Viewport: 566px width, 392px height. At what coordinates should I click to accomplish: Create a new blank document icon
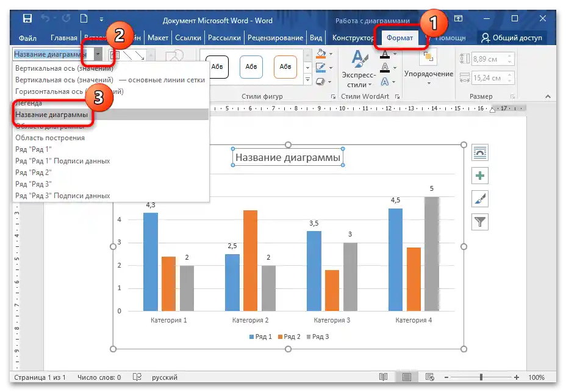tap(84, 18)
